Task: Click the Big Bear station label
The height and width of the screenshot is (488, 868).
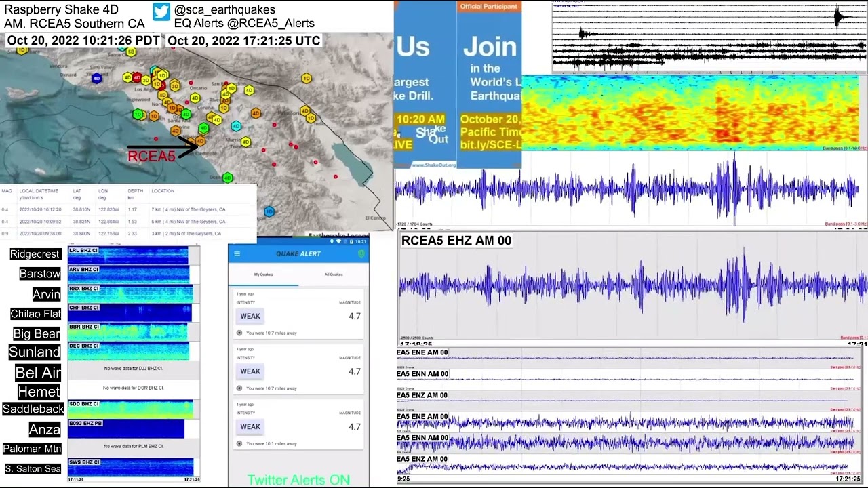Action: [37, 333]
